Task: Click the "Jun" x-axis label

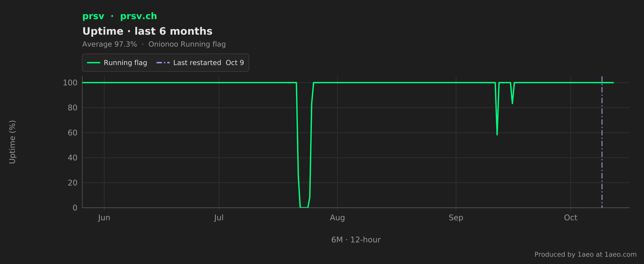Action: [104, 218]
